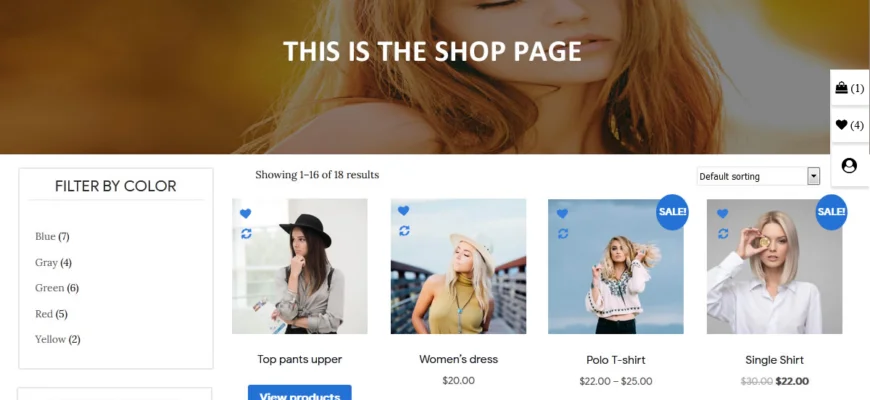Open the user account icon
Viewport: 870px width, 400px height.
849,165
